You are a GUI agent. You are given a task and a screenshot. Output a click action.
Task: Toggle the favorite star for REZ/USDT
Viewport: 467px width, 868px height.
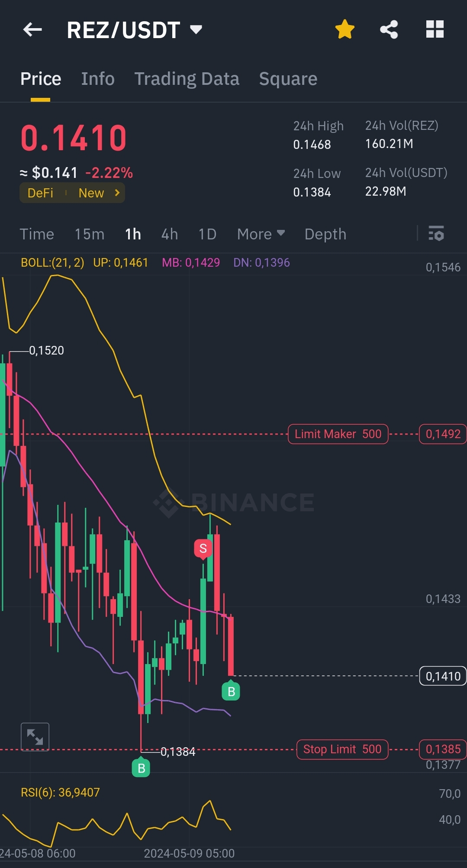[x=345, y=29]
